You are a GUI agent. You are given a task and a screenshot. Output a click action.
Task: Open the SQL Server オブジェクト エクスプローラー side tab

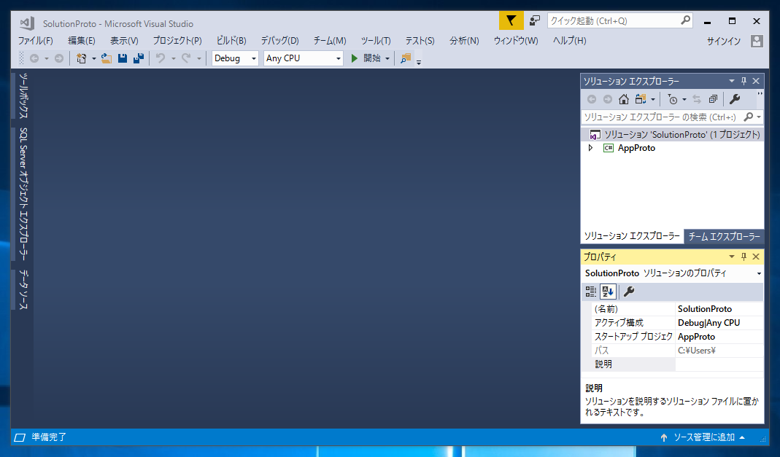pos(23,193)
